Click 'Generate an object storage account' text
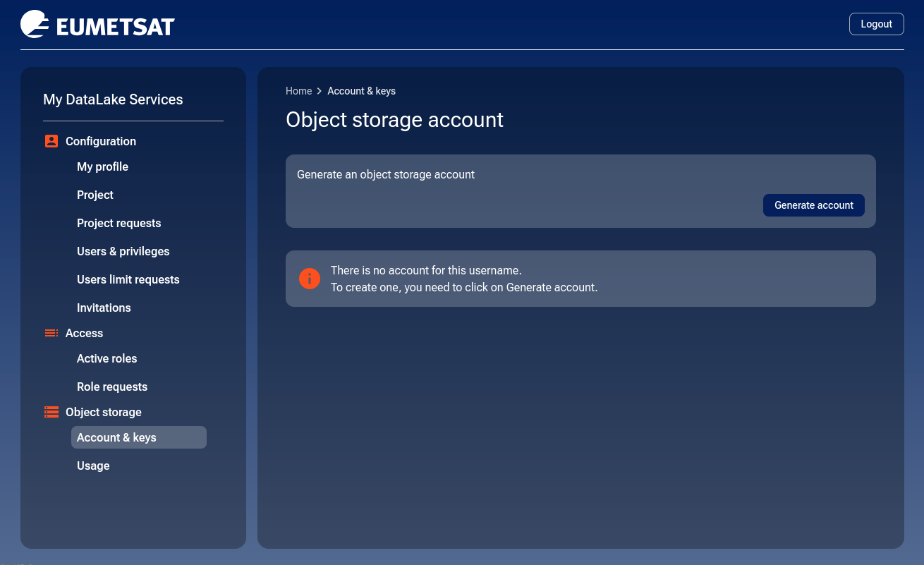The height and width of the screenshot is (565, 924). (386, 174)
